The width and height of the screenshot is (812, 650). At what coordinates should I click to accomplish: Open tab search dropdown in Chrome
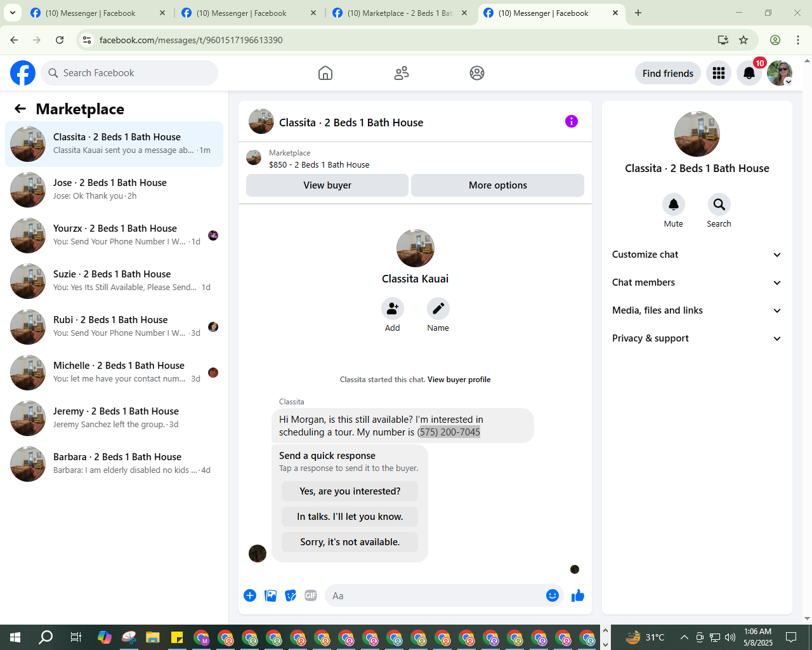tap(13, 13)
